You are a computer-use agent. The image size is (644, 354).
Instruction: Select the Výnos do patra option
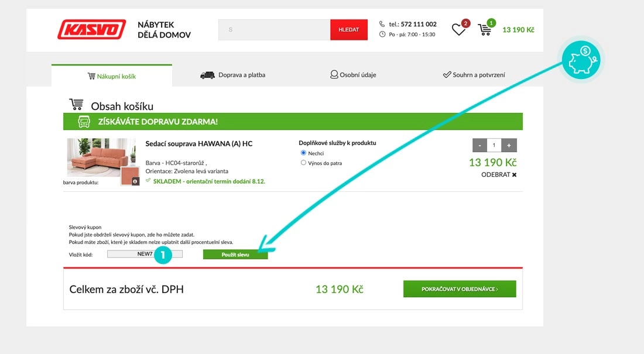pos(303,163)
